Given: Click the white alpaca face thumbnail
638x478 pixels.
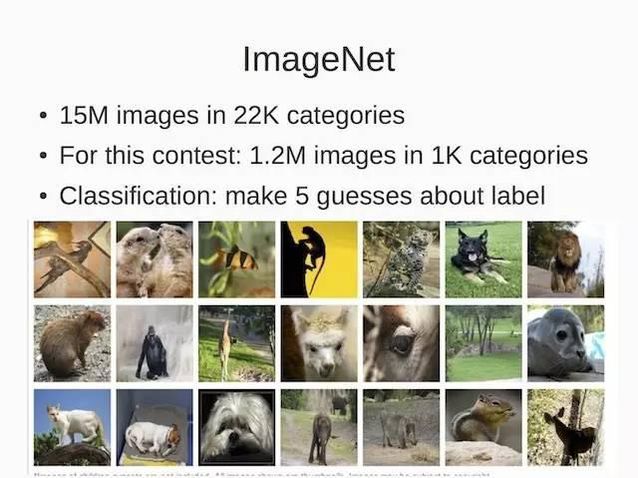Looking at the screenshot, I should click(319, 343).
